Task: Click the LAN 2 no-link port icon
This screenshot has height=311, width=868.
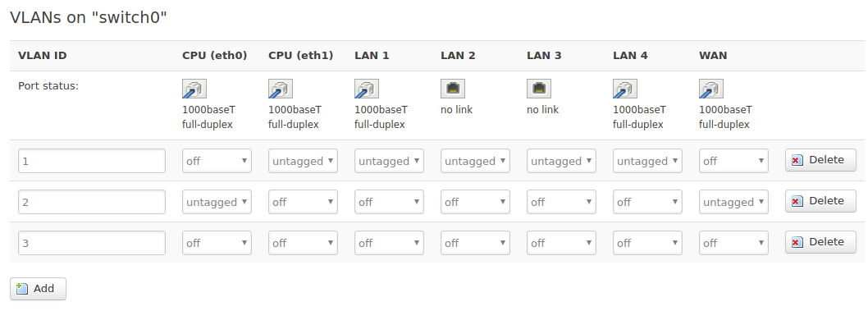Action: point(453,89)
